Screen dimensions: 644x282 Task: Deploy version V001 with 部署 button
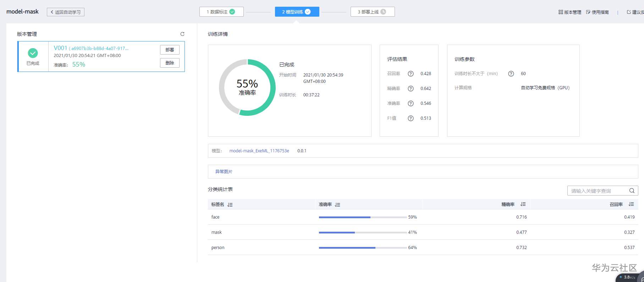[170, 50]
